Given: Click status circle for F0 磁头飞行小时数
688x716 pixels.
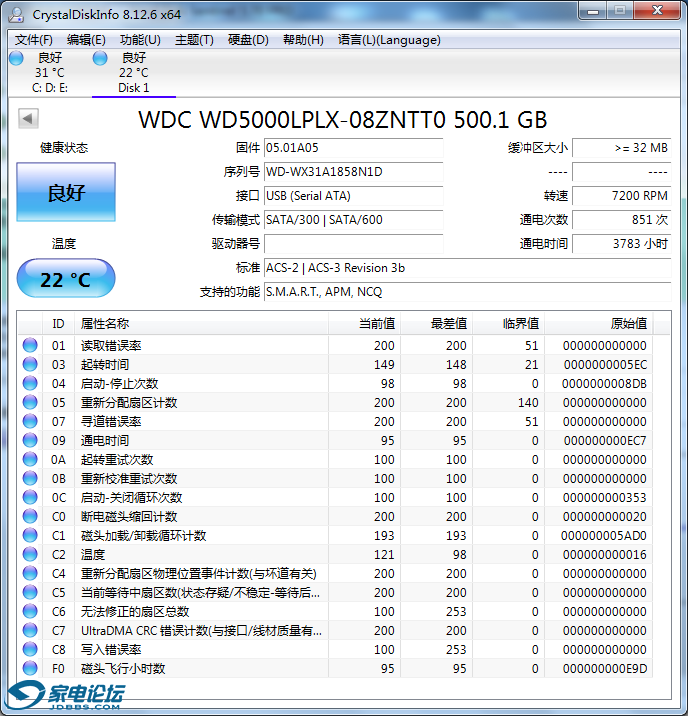Looking at the screenshot, I should pyautogui.click(x=30, y=668).
